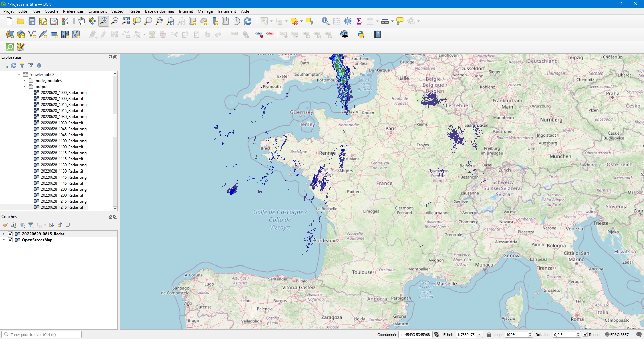Show map tips speech bubble
Image resolution: width=644 pixels, height=339 pixels.
[x=400, y=21]
